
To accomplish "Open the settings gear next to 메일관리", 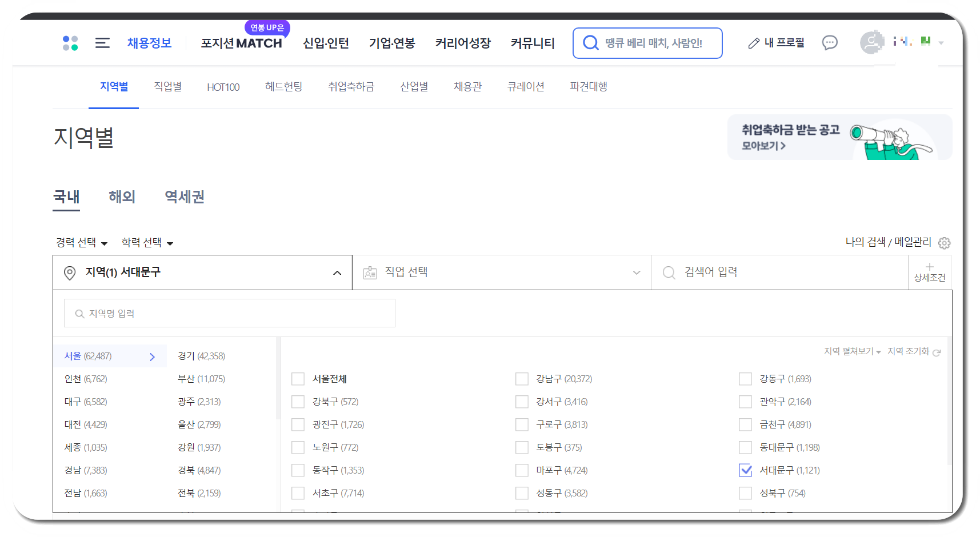I will (x=944, y=243).
